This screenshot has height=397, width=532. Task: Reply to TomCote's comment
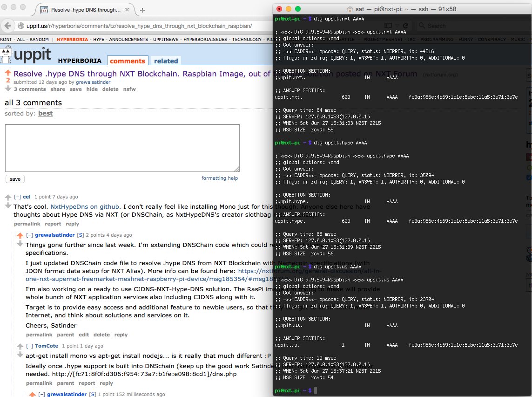coord(106,383)
